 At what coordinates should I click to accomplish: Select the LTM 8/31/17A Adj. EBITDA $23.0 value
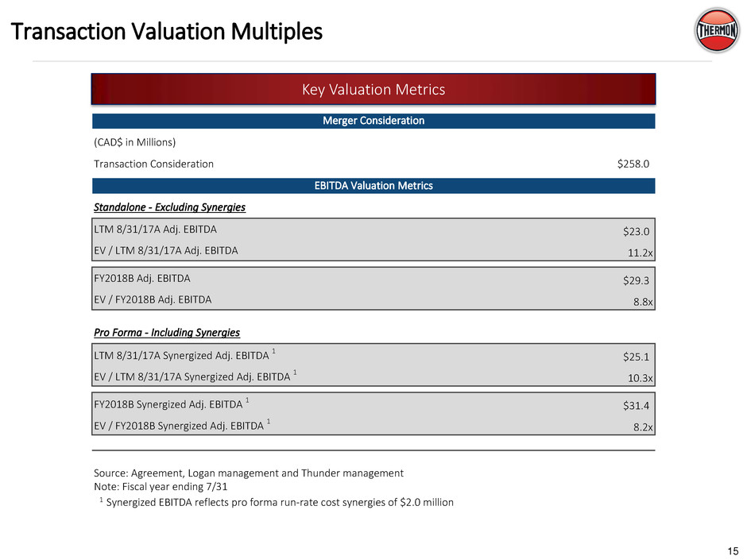coord(637,232)
